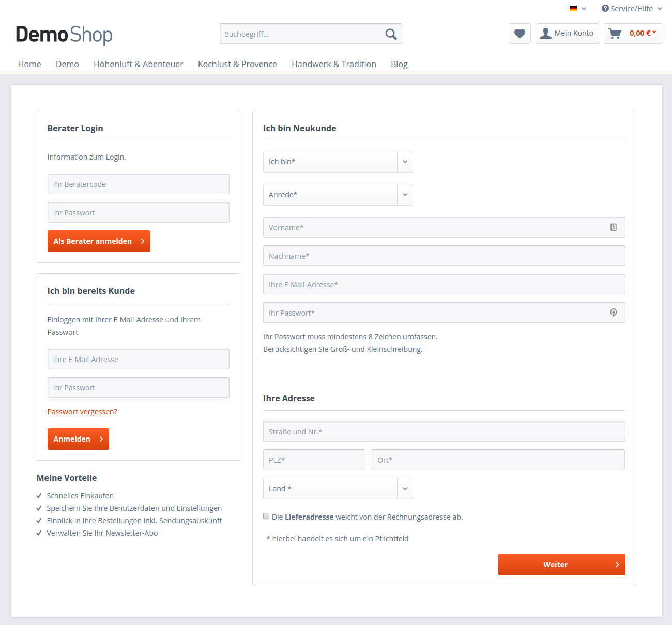Go to the Home menu item

29,64
